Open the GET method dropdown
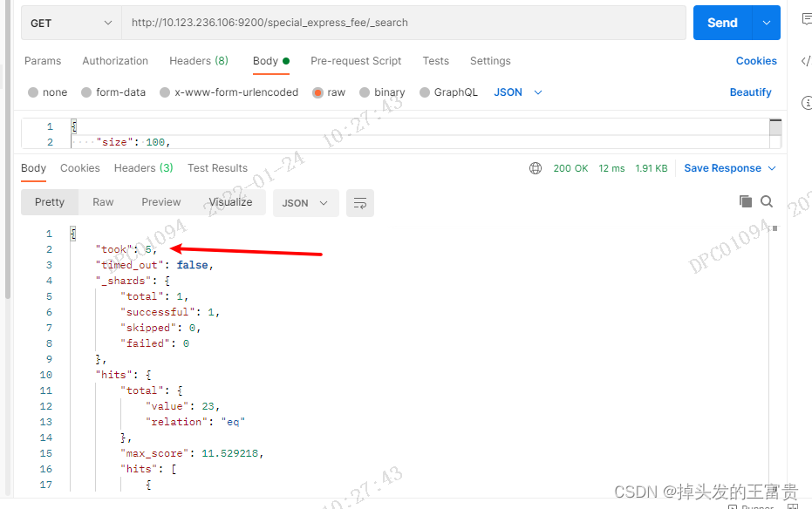812x509 pixels. click(x=72, y=23)
